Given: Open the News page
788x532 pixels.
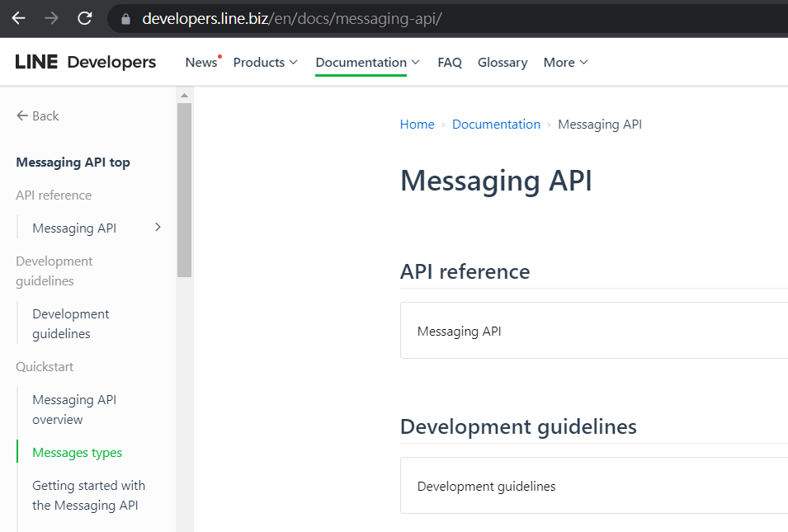Looking at the screenshot, I should [x=201, y=63].
